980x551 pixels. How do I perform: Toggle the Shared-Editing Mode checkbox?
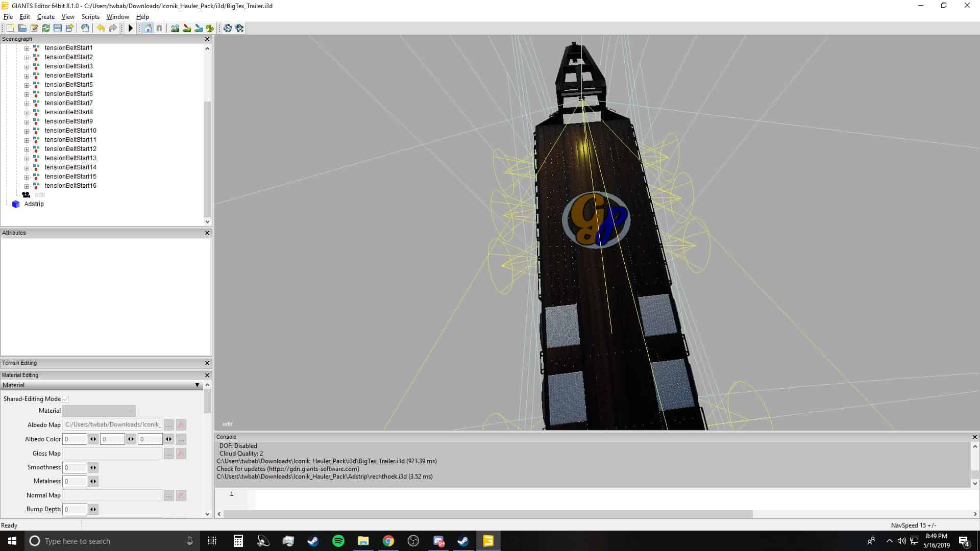click(x=66, y=399)
